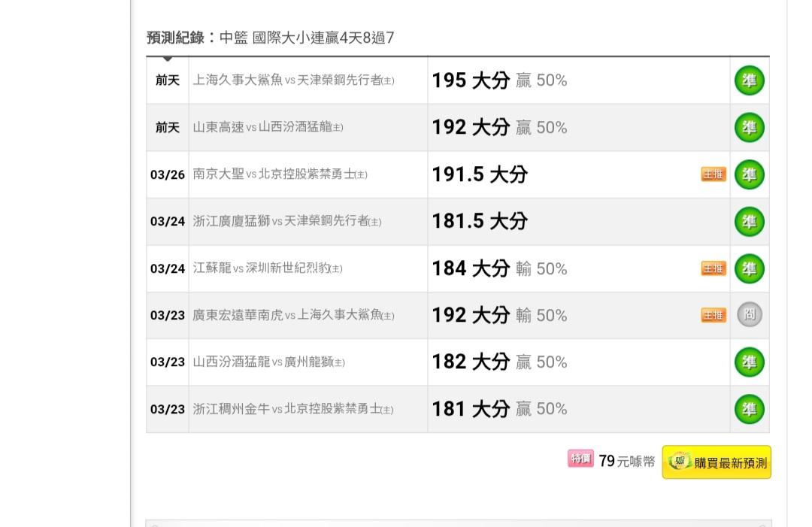Click the 預測紀錄 heading text
Image resolution: width=812 pixels, height=527 pixels.
pyautogui.click(x=175, y=38)
